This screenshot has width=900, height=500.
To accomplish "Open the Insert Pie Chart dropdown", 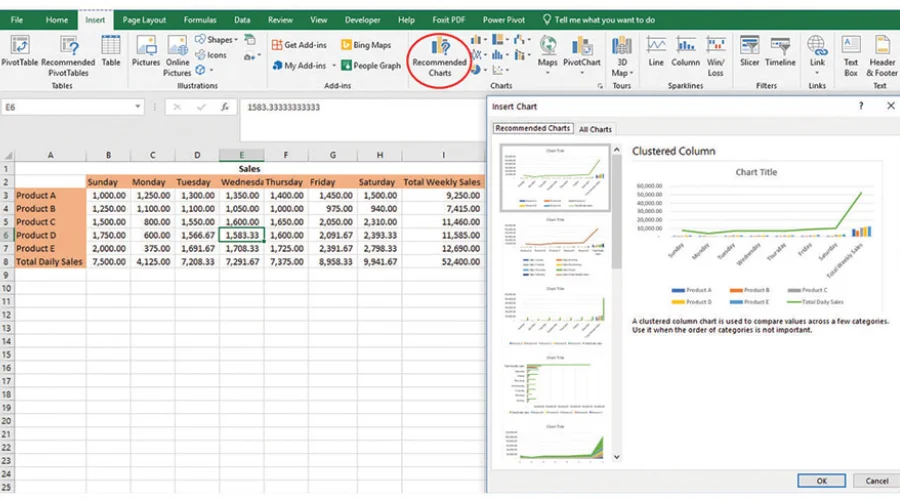I will [479, 70].
